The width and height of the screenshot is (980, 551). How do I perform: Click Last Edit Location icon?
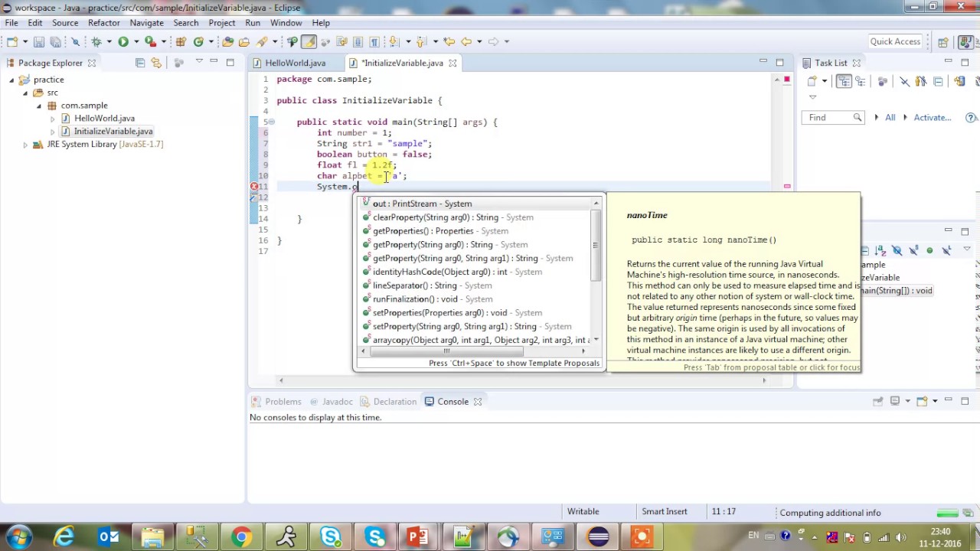pos(449,41)
